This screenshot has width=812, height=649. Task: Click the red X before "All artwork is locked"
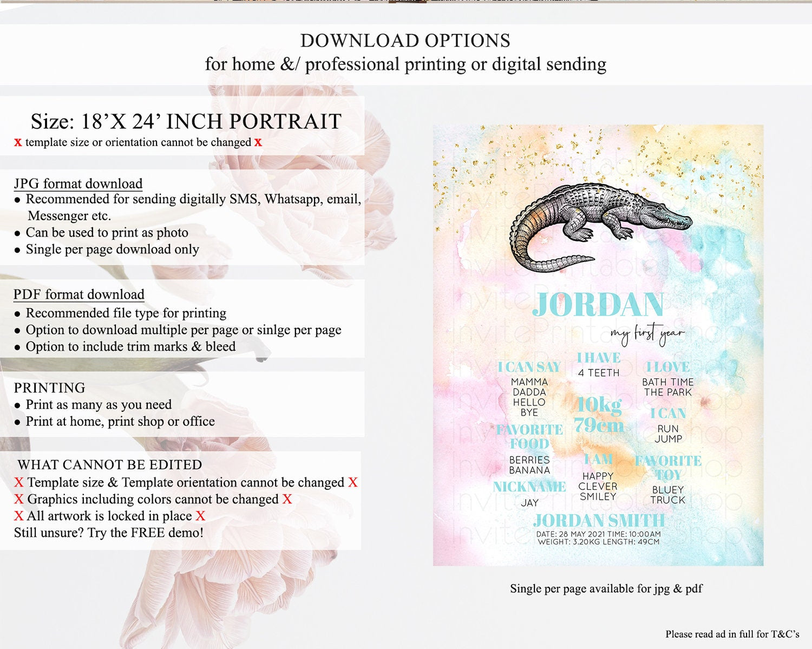(x=19, y=516)
